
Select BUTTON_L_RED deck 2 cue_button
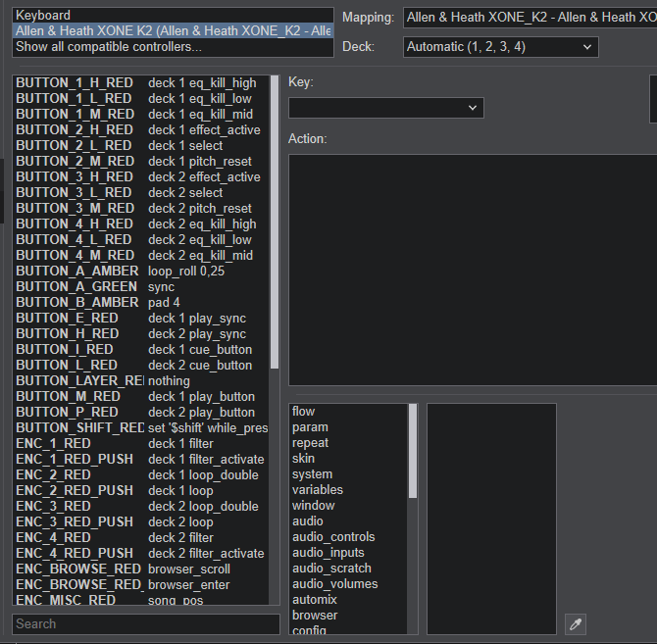click(x=141, y=366)
